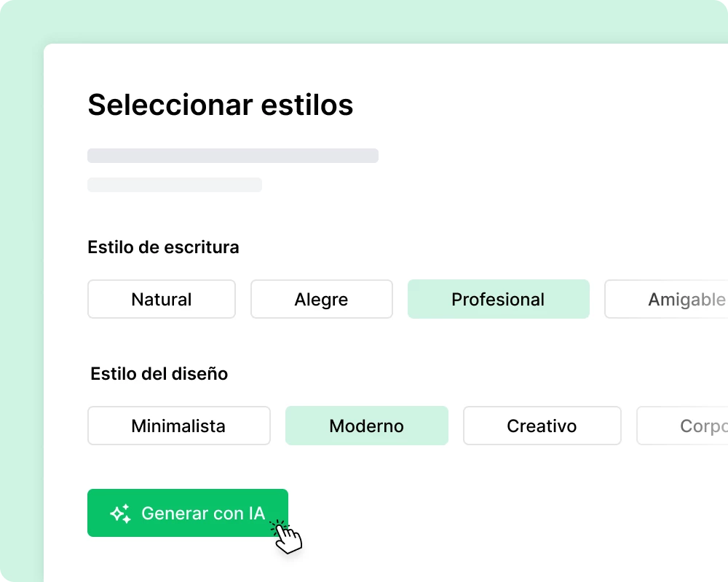Click the hand pointer cursor icon

tap(288, 538)
